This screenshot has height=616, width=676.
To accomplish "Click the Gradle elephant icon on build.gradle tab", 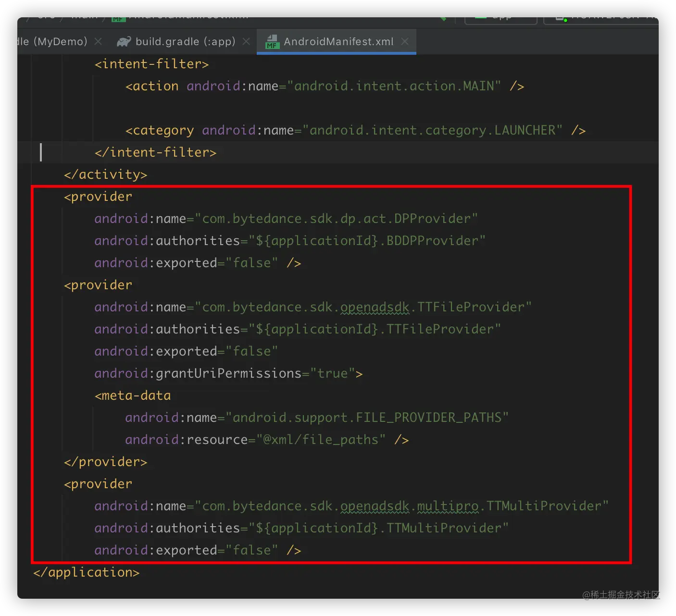I will (124, 42).
